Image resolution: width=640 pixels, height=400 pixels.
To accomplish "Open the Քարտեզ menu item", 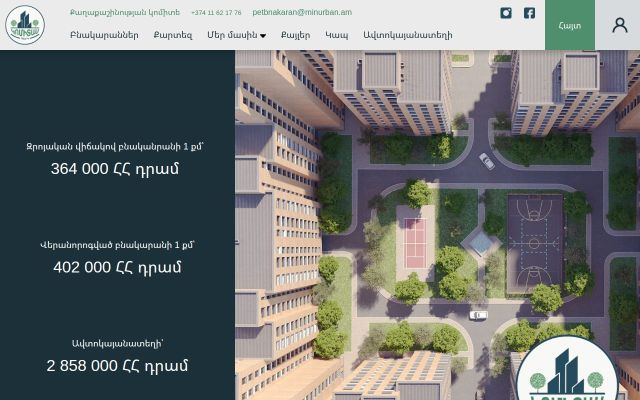I will 173,35.
